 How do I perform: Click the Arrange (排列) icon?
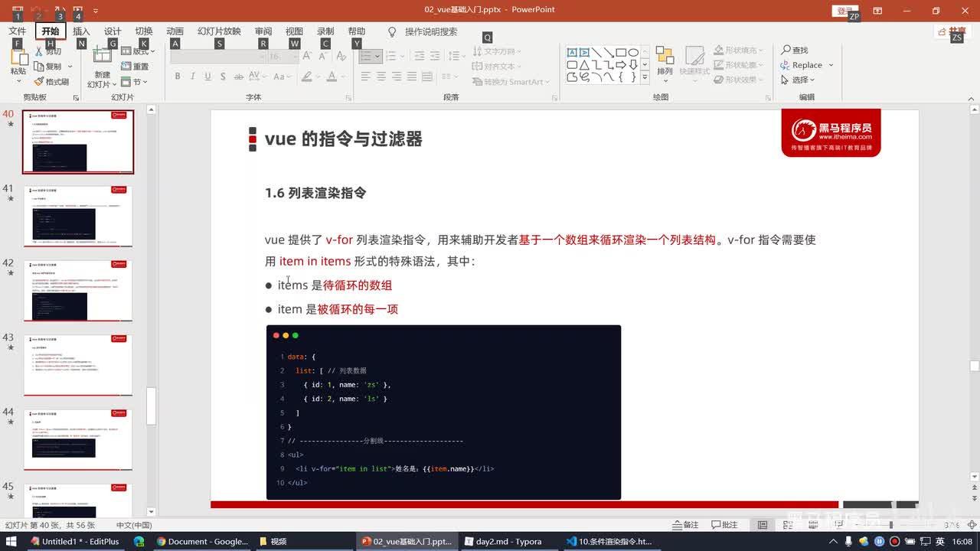(665, 61)
